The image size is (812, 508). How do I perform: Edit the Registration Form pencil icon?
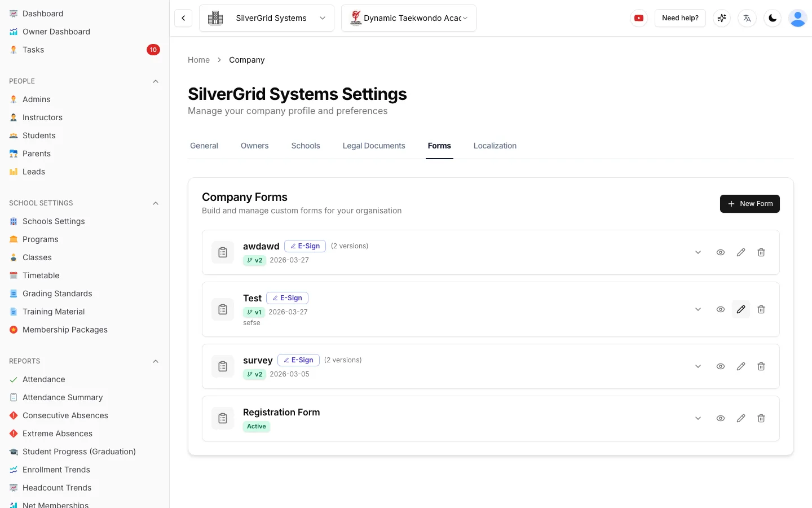coord(741,418)
